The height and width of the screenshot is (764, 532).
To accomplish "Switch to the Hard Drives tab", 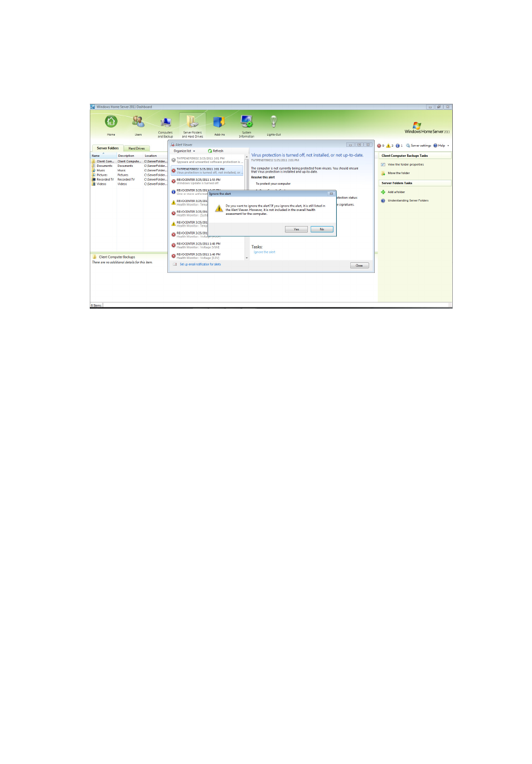I will [137, 148].
